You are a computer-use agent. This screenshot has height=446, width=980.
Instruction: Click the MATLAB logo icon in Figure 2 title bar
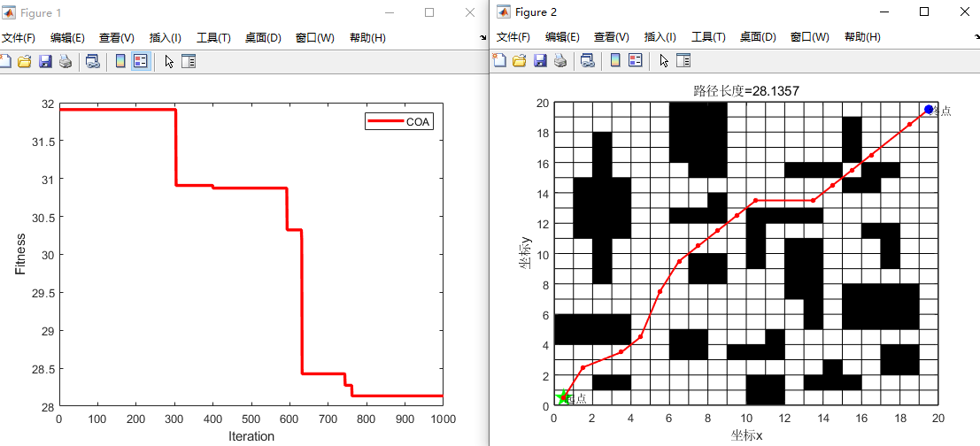(504, 12)
